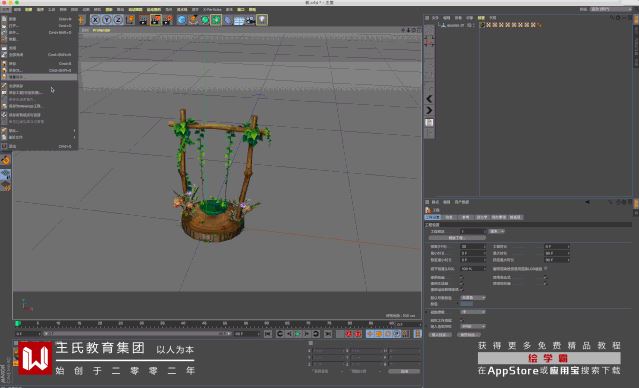The image size is (639, 388).
Task: Click the previous arrow beside the viewport
Action: tap(429, 99)
